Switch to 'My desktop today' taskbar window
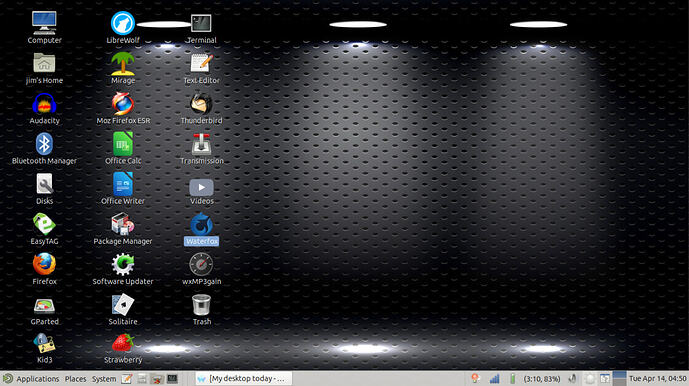 tap(243, 379)
